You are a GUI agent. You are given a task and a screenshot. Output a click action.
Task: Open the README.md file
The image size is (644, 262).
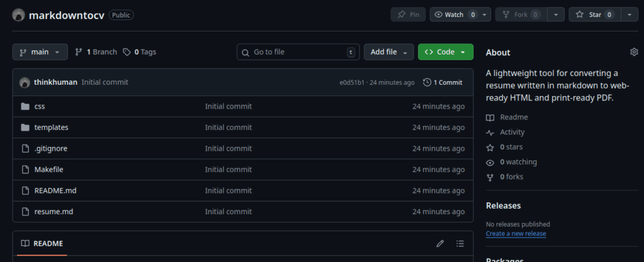(55, 190)
